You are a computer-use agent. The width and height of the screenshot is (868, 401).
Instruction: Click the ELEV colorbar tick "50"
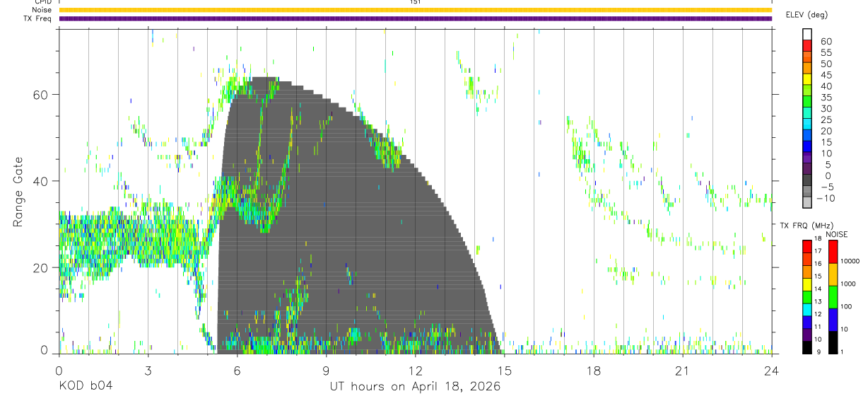pyautogui.click(x=826, y=64)
